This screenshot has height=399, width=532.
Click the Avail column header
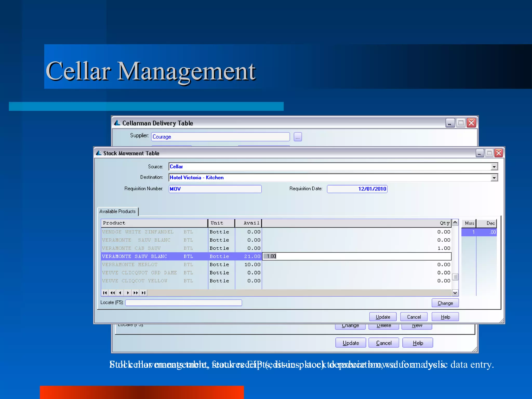coord(248,223)
